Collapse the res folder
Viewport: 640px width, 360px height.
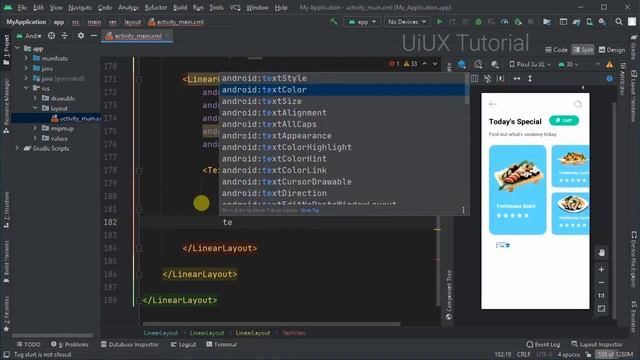coord(27,88)
